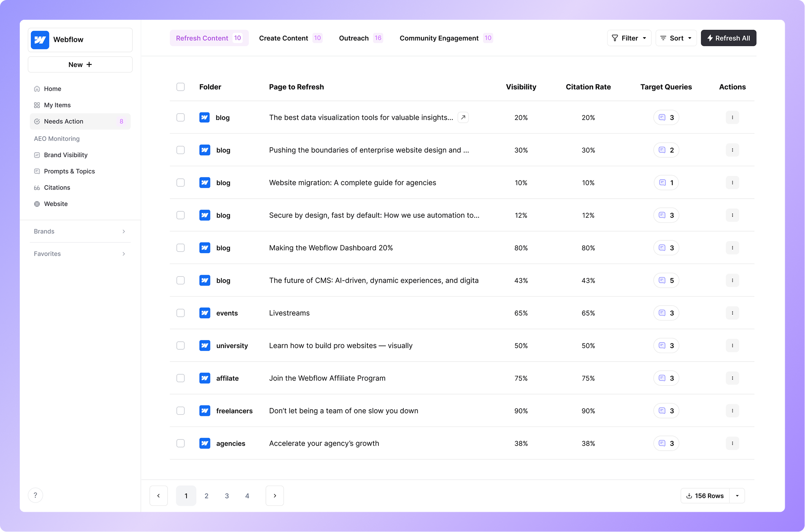Open actions menu for Webflow Dashboard row
This screenshot has width=805, height=532.
point(732,248)
